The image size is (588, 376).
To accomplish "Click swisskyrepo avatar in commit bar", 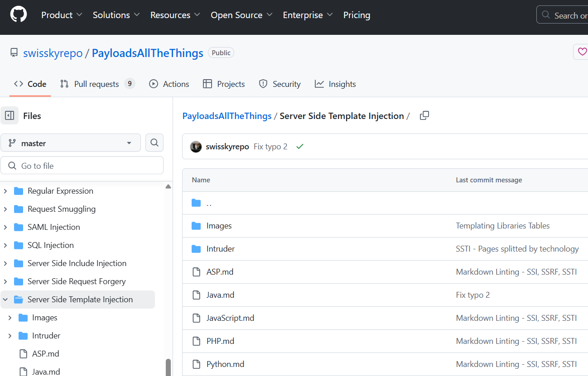I will pos(196,147).
